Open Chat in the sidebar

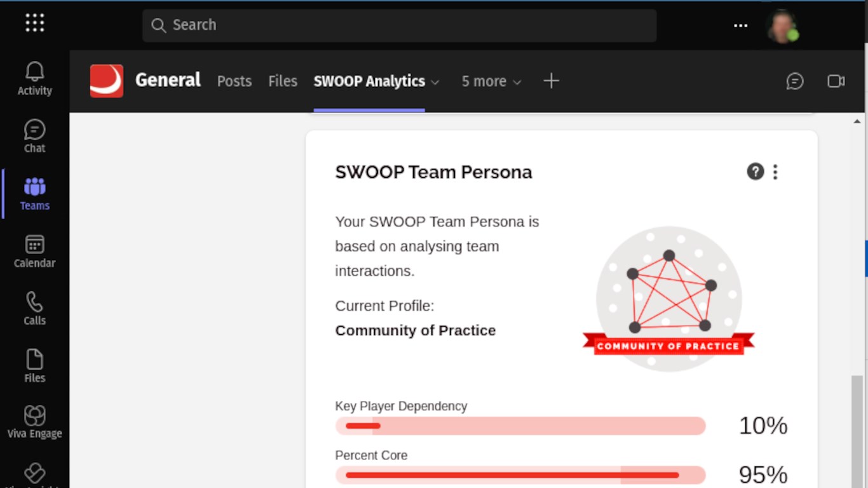coord(34,137)
